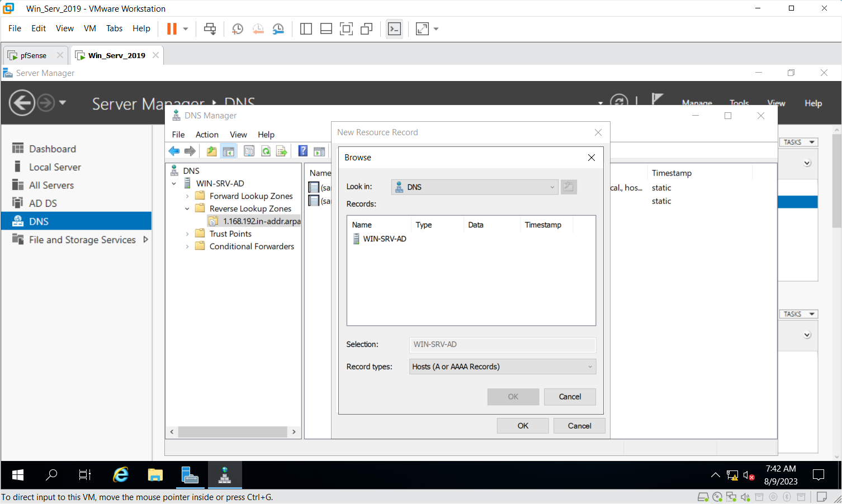Click the Selection field with WIN-SRV-AD
The width and height of the screenshot is (842, 504).
503,344
